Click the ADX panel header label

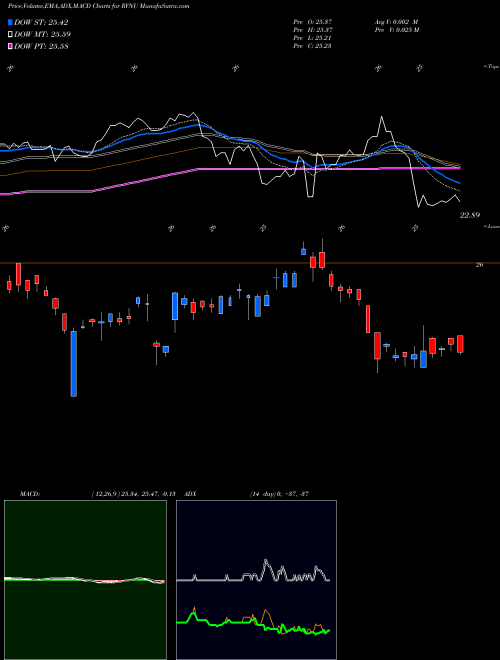click(x=190, y=494)
